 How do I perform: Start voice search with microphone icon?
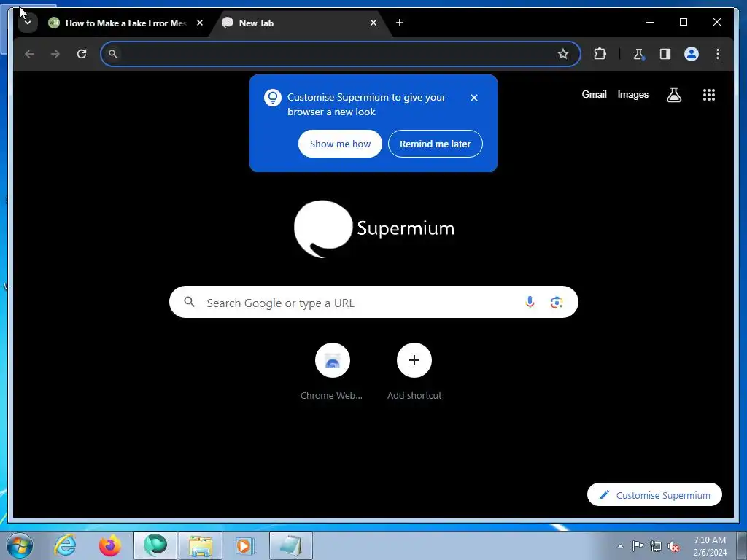point(530,303)
